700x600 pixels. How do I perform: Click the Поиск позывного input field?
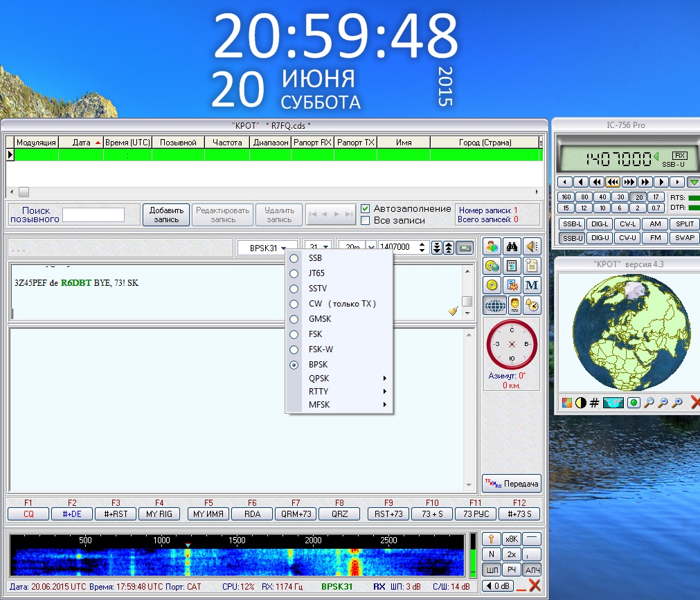pos(93,215)
